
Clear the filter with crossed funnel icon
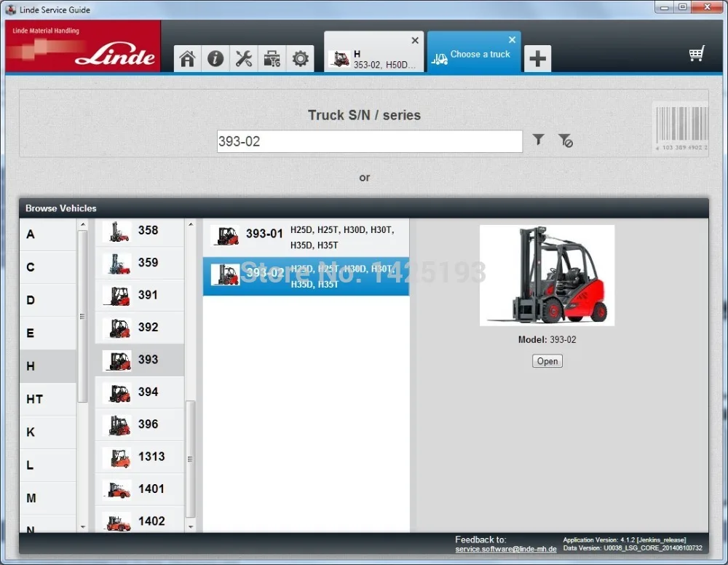pos(565,141)
